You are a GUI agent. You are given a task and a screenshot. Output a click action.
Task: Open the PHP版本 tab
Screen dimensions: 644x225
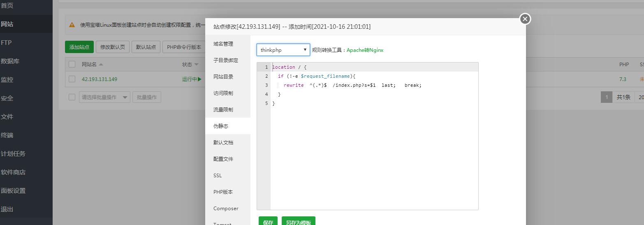[223, 192]
